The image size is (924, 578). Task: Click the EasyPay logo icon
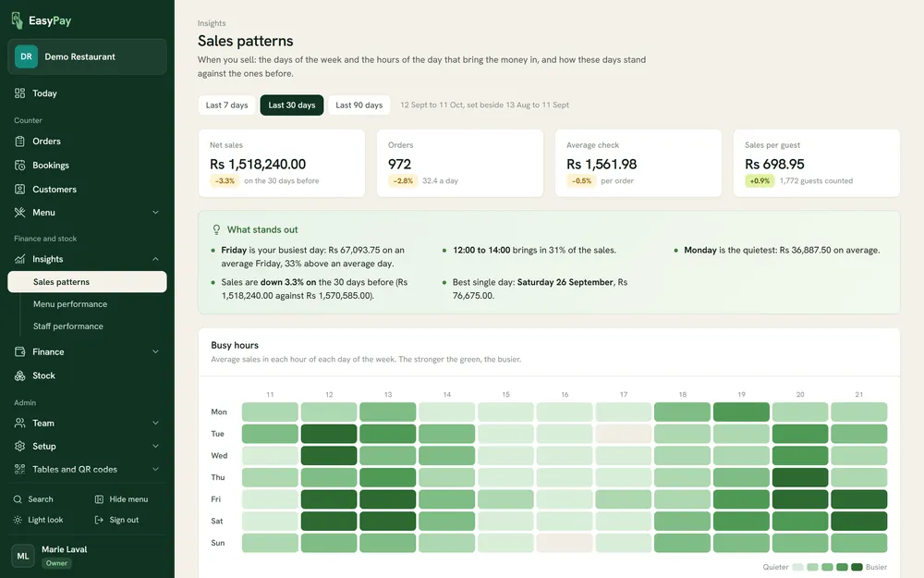click(17, 20)
